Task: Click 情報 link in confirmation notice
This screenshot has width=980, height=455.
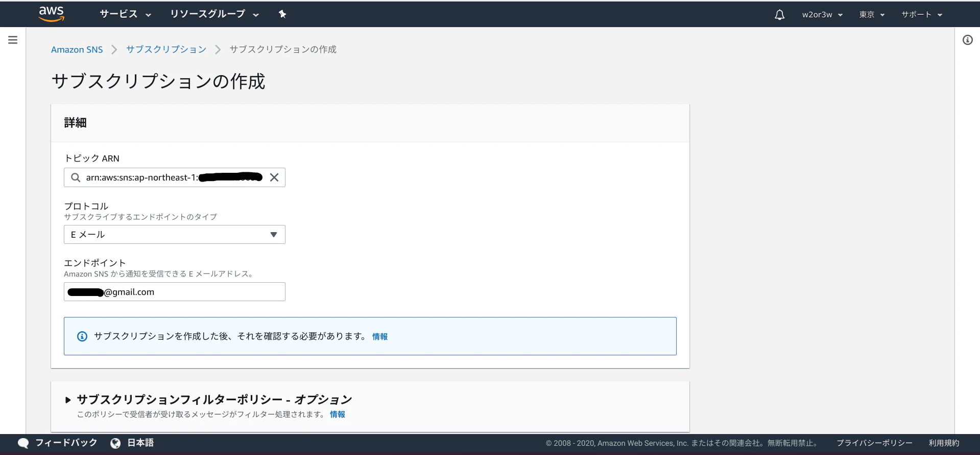Action: pyautogui.click(x=380, y=336)
